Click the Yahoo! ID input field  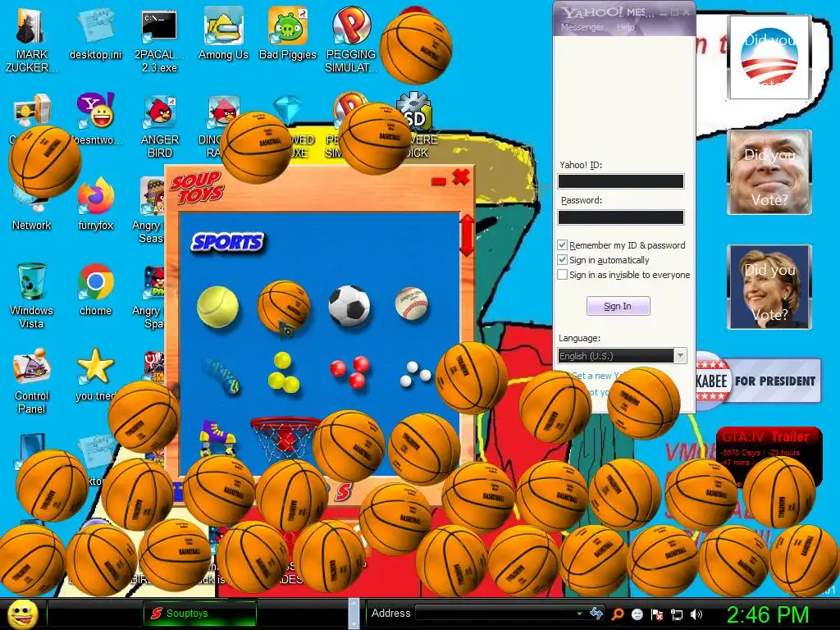[621, 181]
